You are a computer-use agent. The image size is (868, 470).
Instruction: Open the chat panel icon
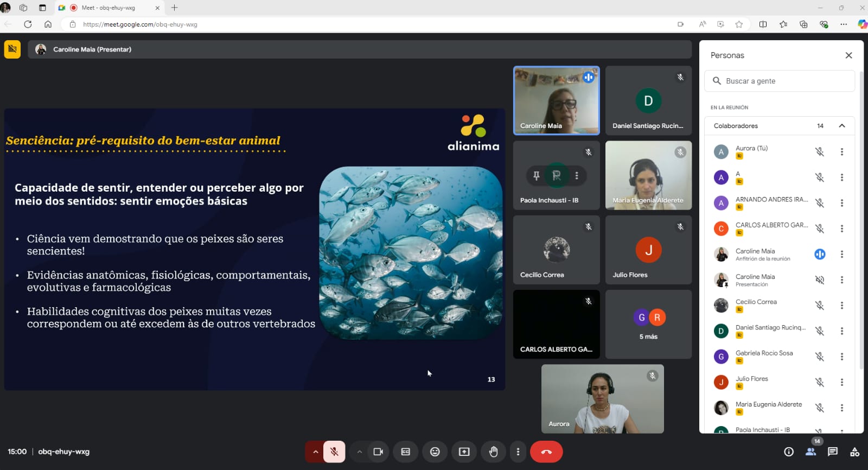tap(833, 452)
